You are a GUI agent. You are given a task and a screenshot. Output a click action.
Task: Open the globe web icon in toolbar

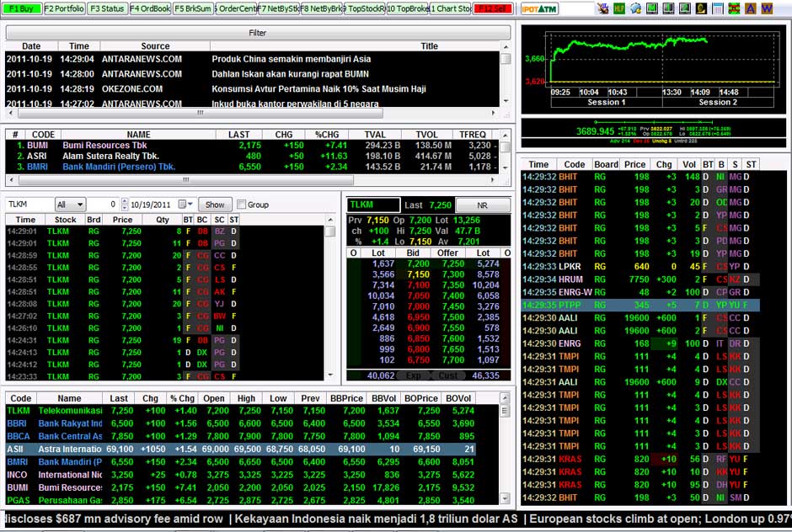tap(636, 8)
